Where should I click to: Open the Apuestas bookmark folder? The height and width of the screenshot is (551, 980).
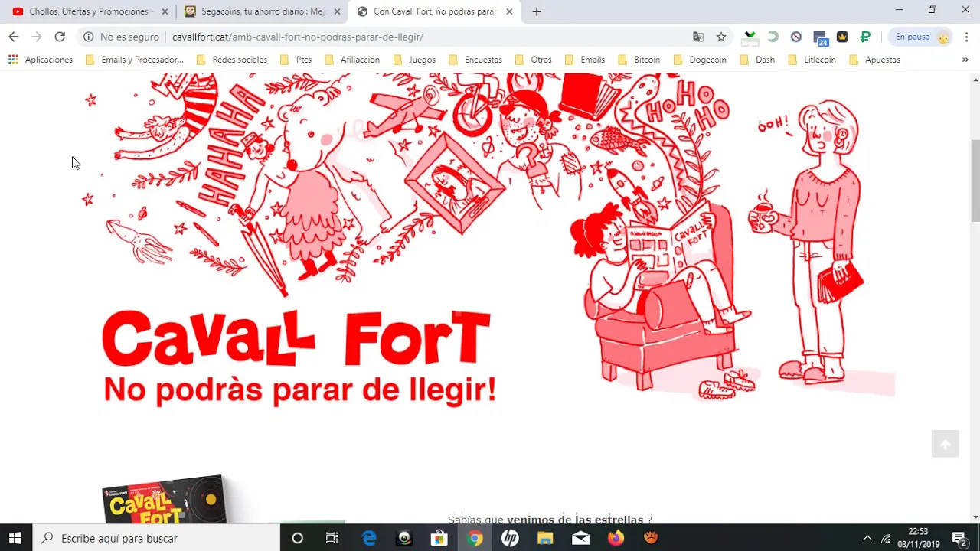[874, 60]
